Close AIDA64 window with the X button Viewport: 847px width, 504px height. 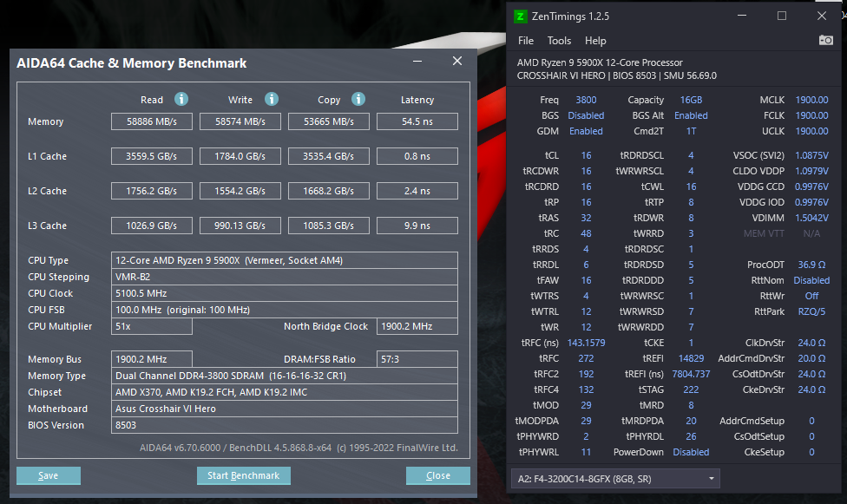457,61
